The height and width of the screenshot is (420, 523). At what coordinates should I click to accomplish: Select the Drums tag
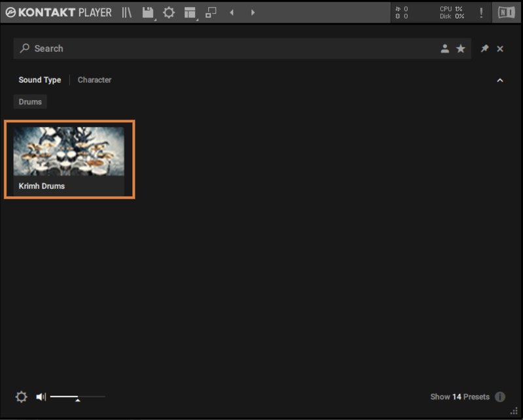coord(30,102)
